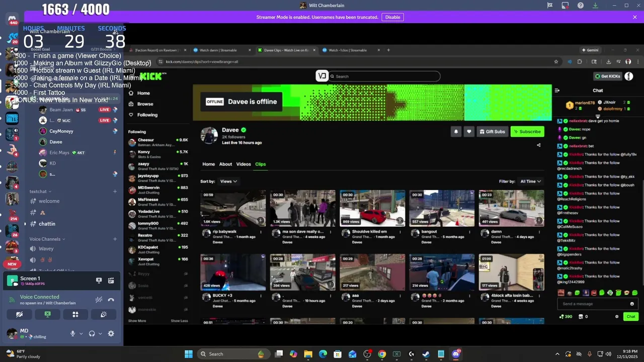
Task: Deafen with headphones icon
Action: click(92, 333)
